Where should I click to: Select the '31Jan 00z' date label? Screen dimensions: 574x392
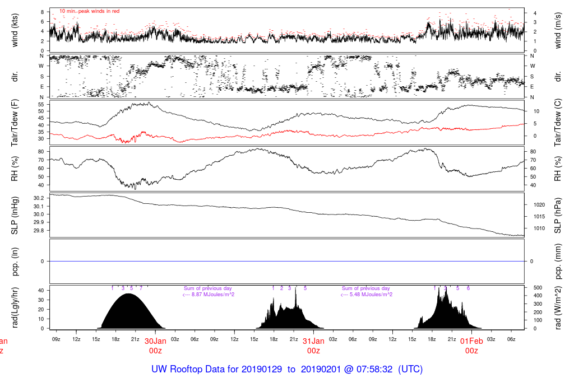(x=313, y=346)
